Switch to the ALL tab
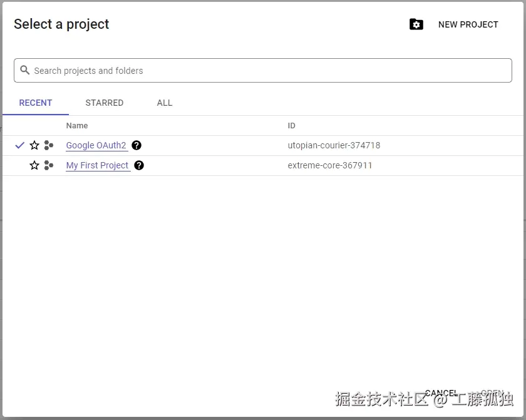Image resolution: width=526 pixels, height=420 pixels. pos(164,103)
